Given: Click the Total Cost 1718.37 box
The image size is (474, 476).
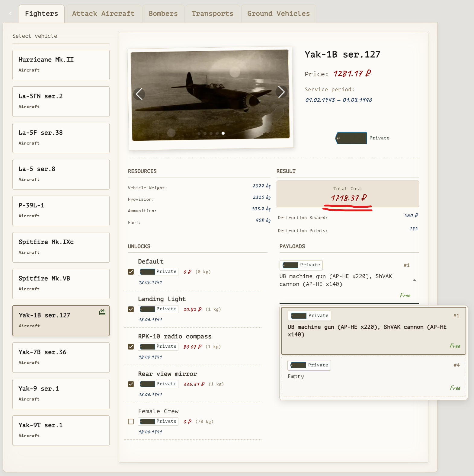Looking at the screenshot, I should (x=347, y=194).
